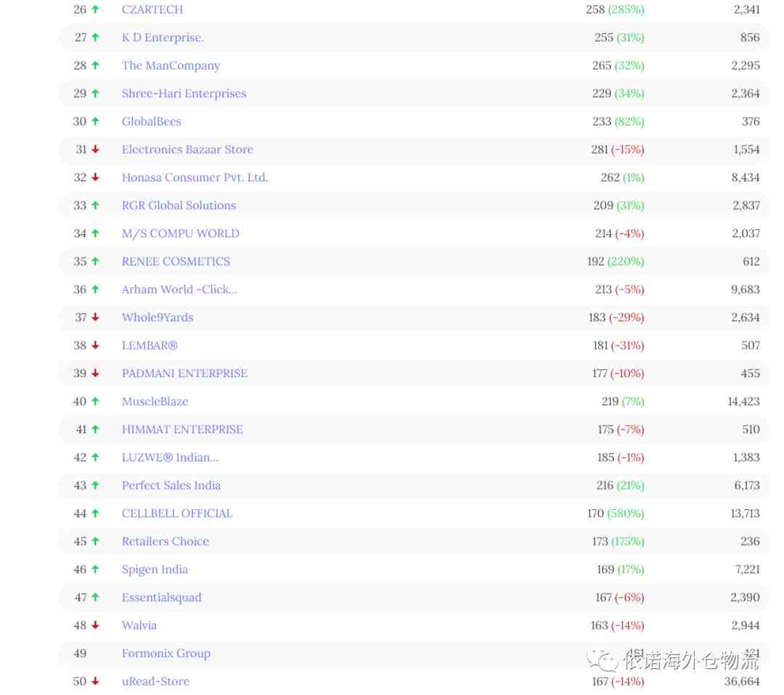Click red down arrow beside rank 32
Viewport: 784px width, 695px height.
click(x=95, y=177)
